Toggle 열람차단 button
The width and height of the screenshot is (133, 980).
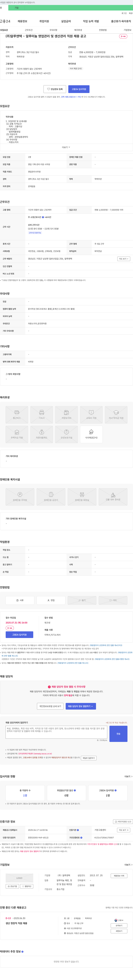[x=27, y=886]
